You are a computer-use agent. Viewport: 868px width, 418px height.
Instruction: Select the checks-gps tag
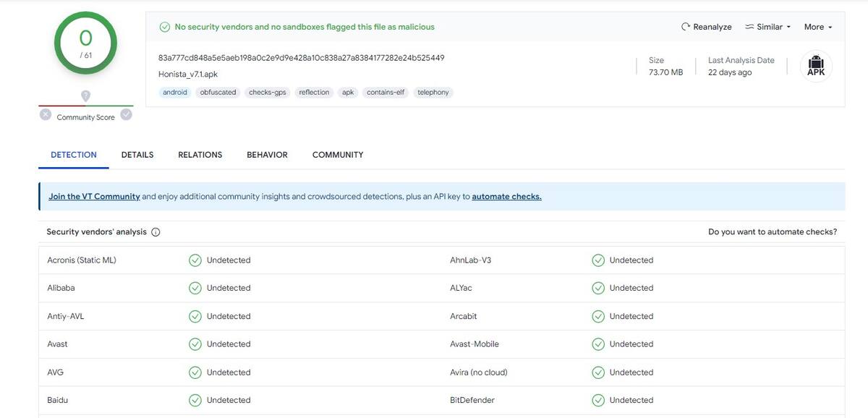point(268,93)
